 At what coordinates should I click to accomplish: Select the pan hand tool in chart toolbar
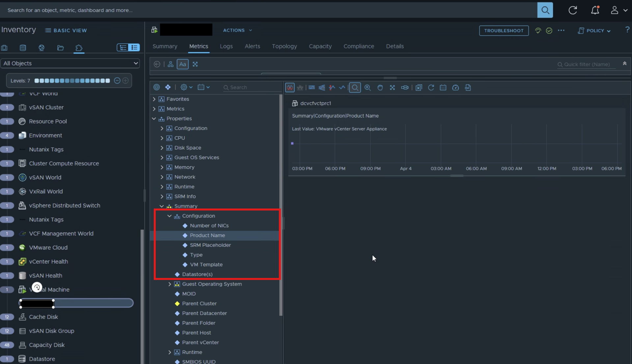(380, 88)
